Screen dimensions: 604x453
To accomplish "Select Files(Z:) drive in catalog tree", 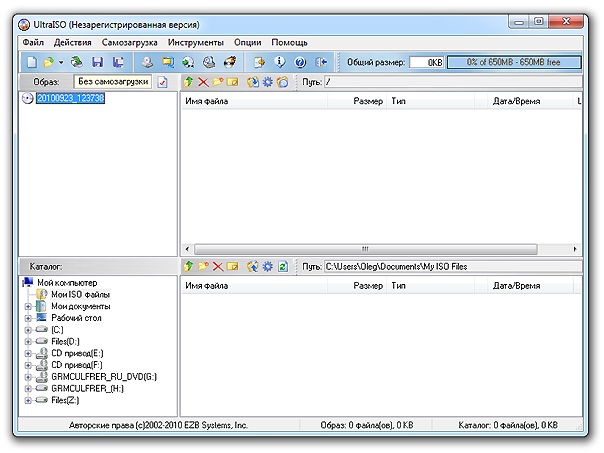I will (x=65, y=401).
